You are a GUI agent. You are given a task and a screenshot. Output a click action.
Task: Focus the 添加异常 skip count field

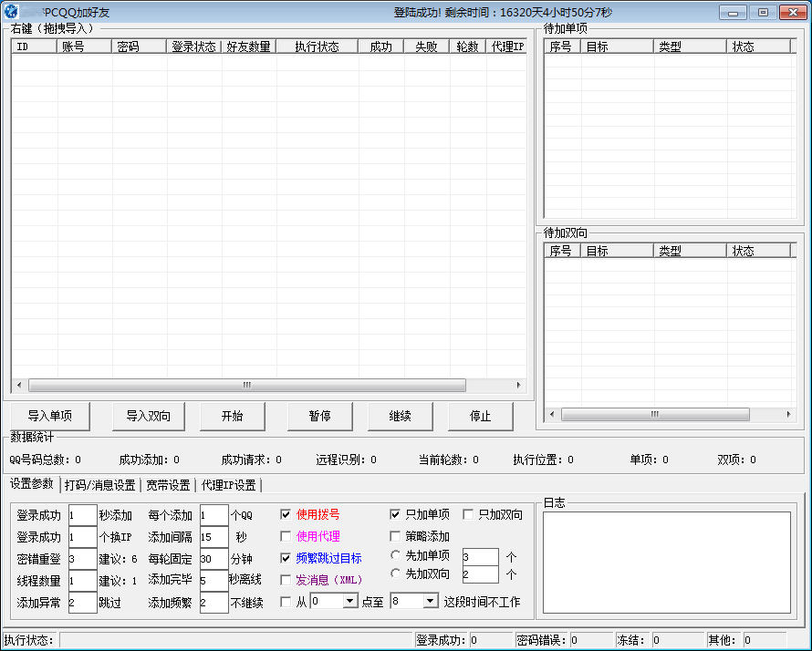click(x=82, y=603)
